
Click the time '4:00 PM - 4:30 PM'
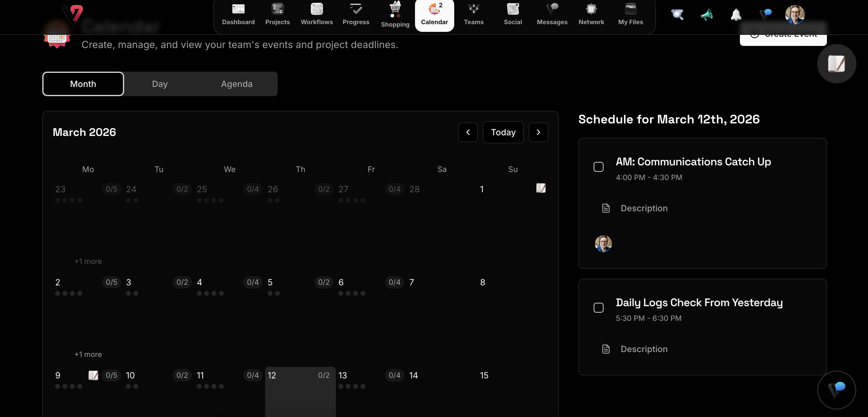tap(649, 177)
